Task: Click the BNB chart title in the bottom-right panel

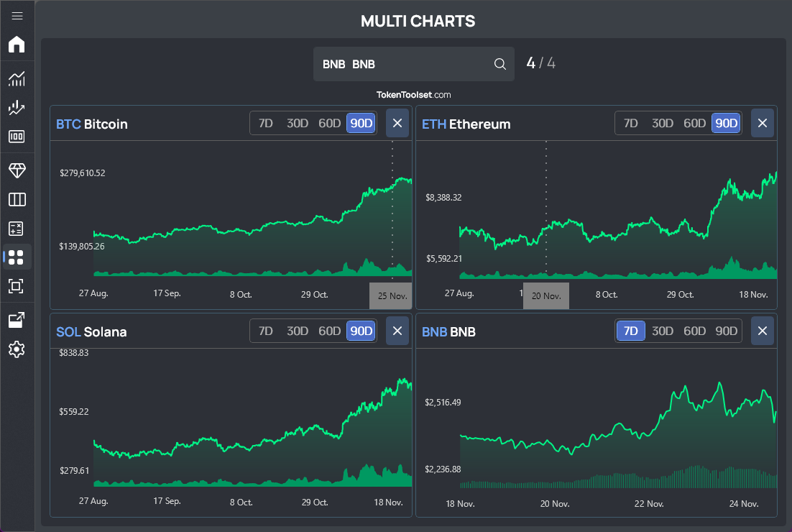Action: [448, 332]
